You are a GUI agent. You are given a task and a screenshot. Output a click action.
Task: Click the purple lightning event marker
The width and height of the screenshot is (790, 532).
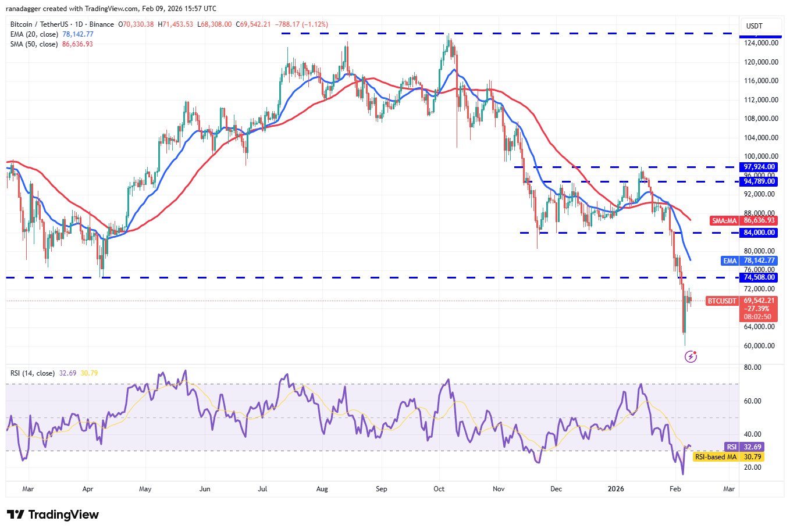[x=691, y=356]
